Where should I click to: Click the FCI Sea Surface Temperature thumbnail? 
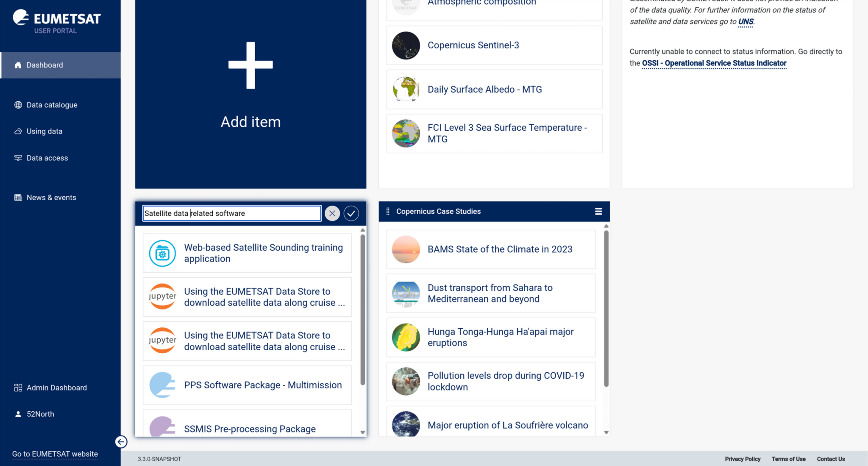[406, 134]
